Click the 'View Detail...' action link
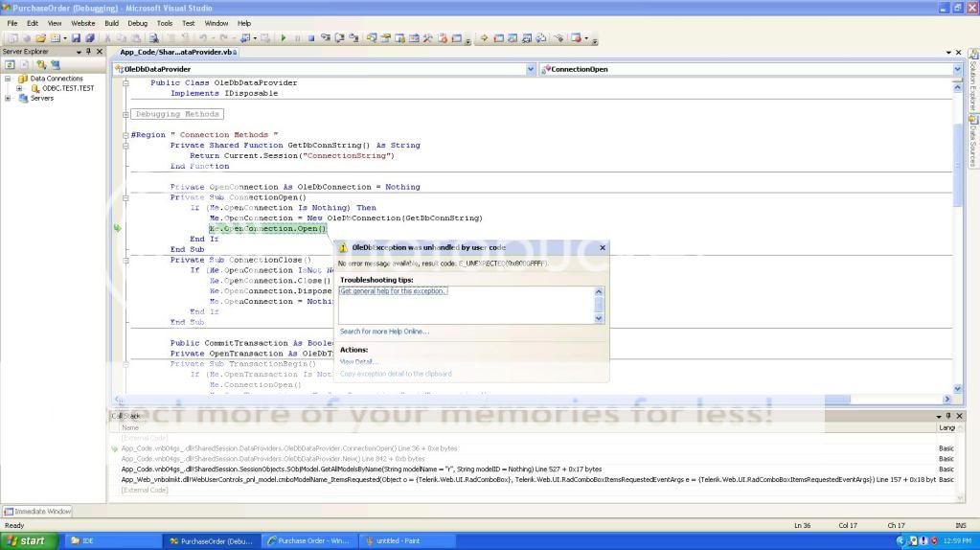Viewport: 980px width, 550px height. 358,362
